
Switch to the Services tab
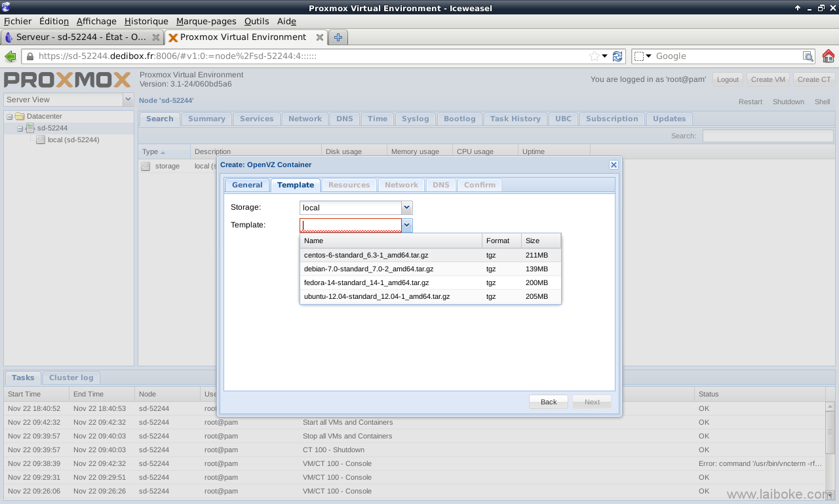257,119
